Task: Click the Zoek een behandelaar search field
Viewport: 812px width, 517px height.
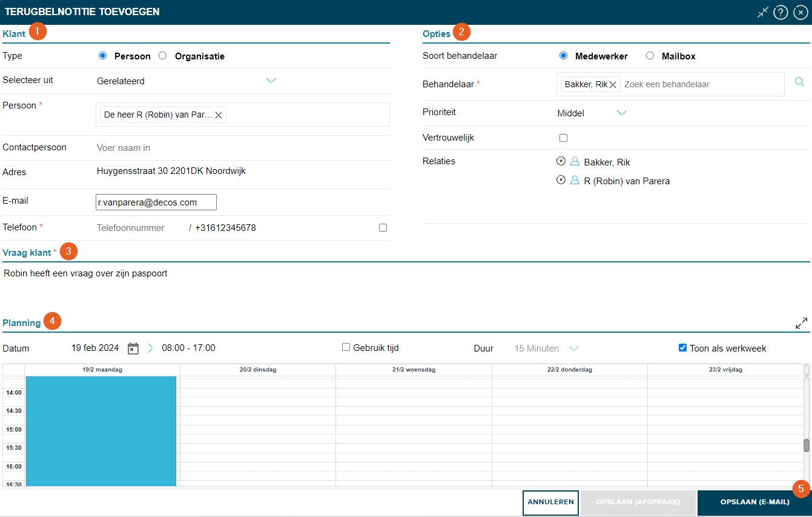Action: click(701, 84)
